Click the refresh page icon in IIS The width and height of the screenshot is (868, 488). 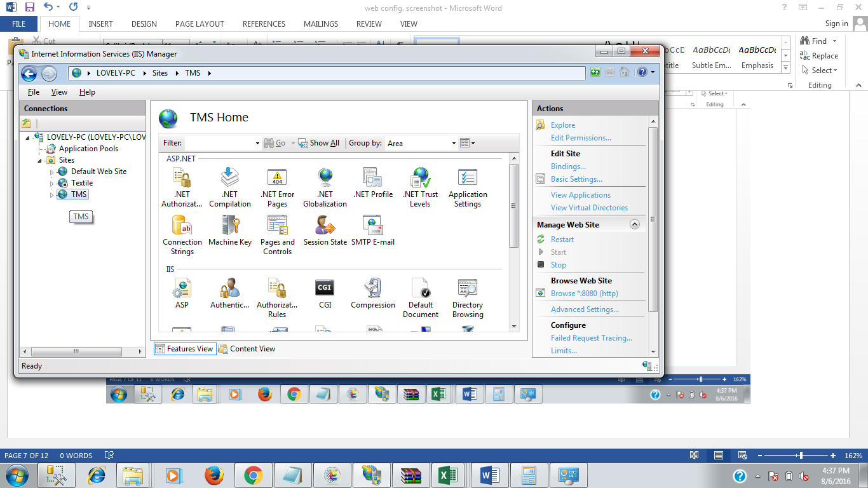(595, 72)
